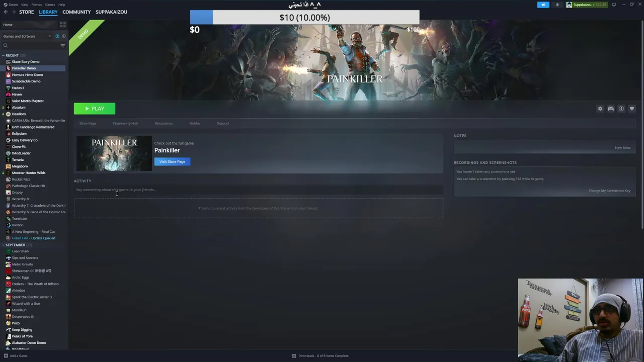Click the green Play button

(95, 109)
